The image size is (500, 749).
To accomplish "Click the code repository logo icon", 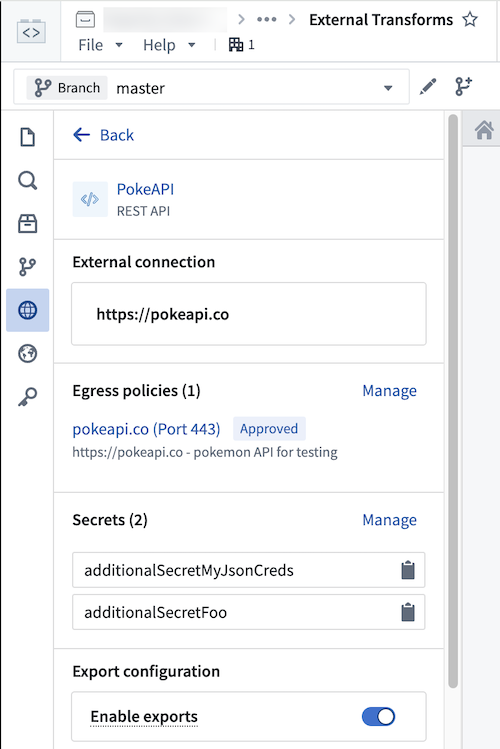I will (x=31, y=32).
